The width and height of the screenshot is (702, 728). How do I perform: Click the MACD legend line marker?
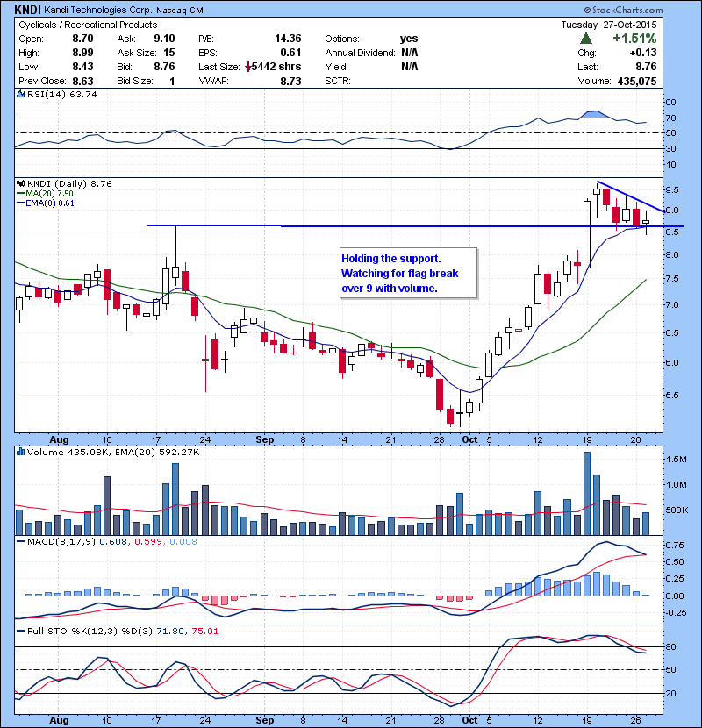click(21, 541)
